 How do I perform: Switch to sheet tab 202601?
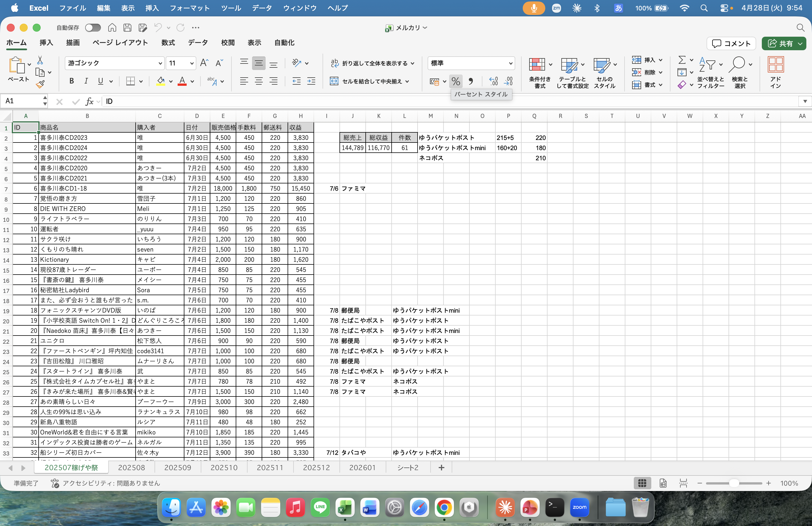coord(362,468)
